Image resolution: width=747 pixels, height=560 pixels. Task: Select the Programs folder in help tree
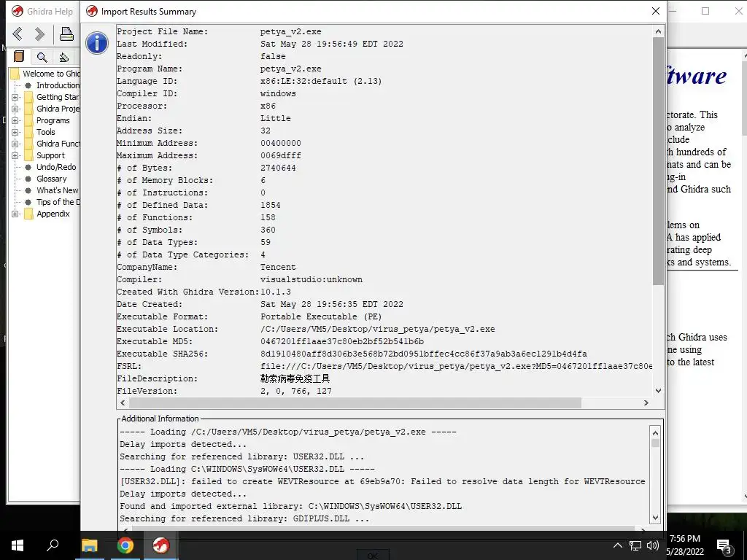click(53, 120)
